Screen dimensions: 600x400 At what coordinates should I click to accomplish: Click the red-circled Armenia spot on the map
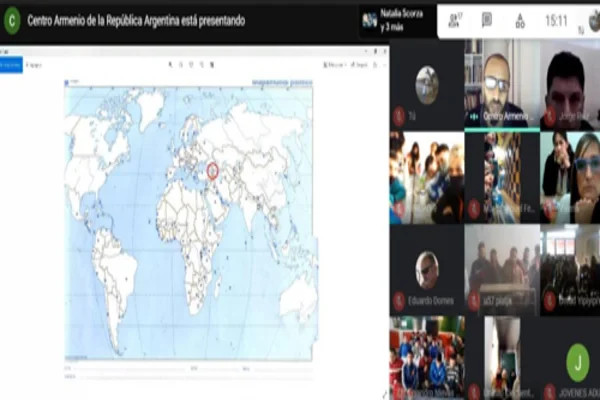pyautogui.click(x=212, y=171)
